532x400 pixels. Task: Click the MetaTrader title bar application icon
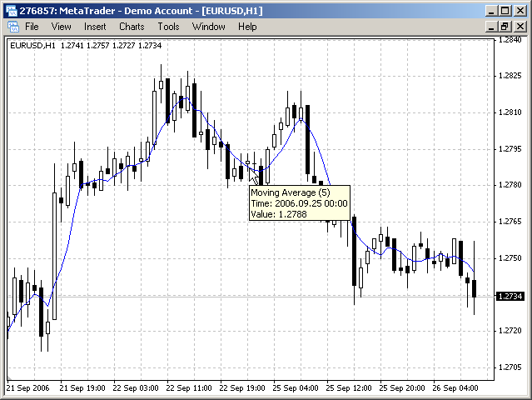tap(12, 11)
